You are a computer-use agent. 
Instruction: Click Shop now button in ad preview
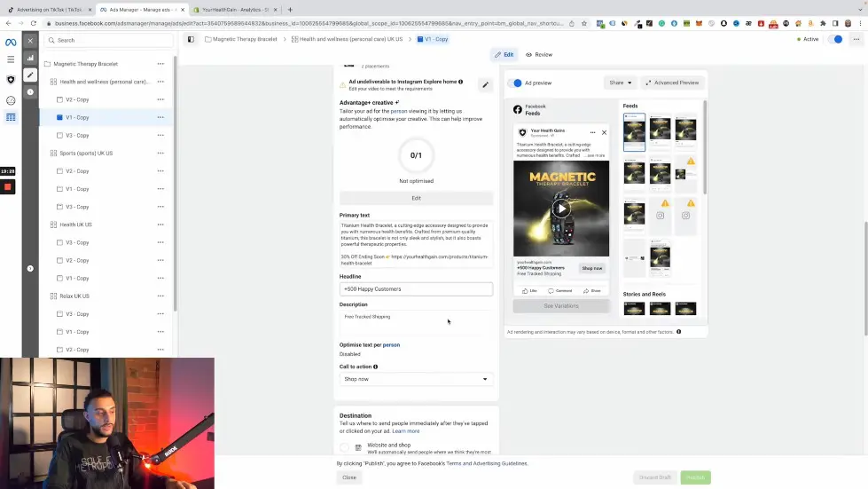591,268
